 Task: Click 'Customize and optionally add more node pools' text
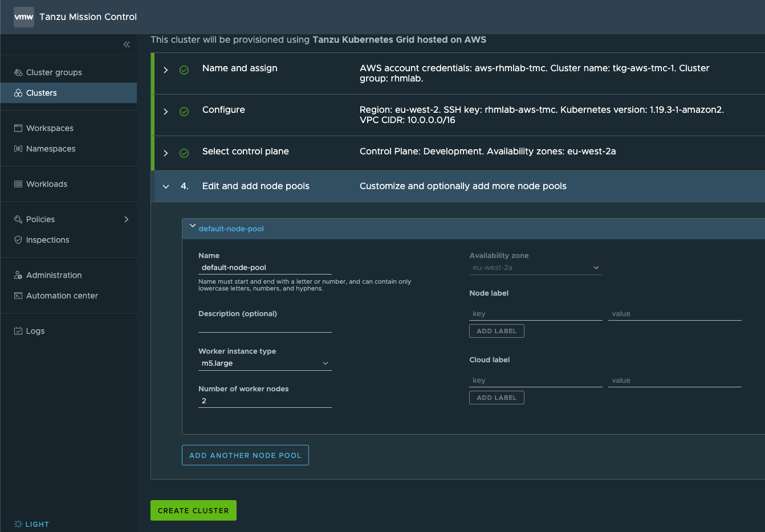point(463,186)
